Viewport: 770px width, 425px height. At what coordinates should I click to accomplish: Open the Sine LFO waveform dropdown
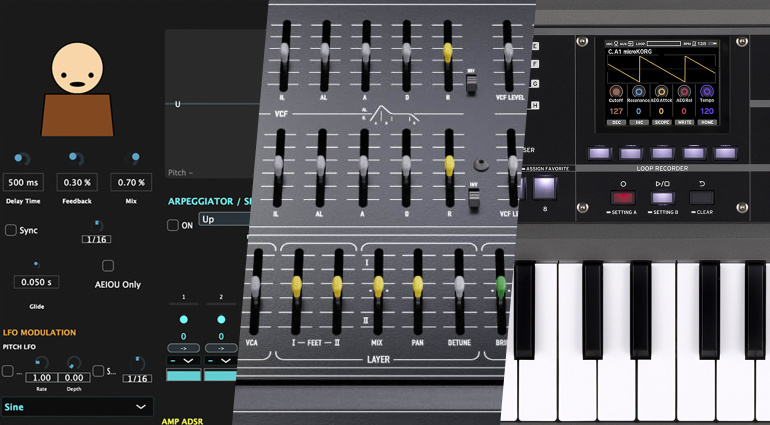pos(78,407)
